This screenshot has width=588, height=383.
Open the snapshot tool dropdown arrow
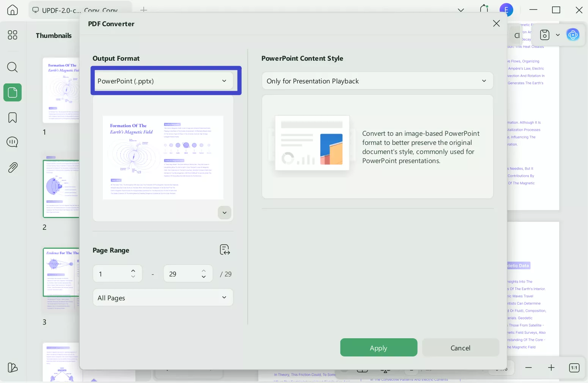click(x=558, y=35)
